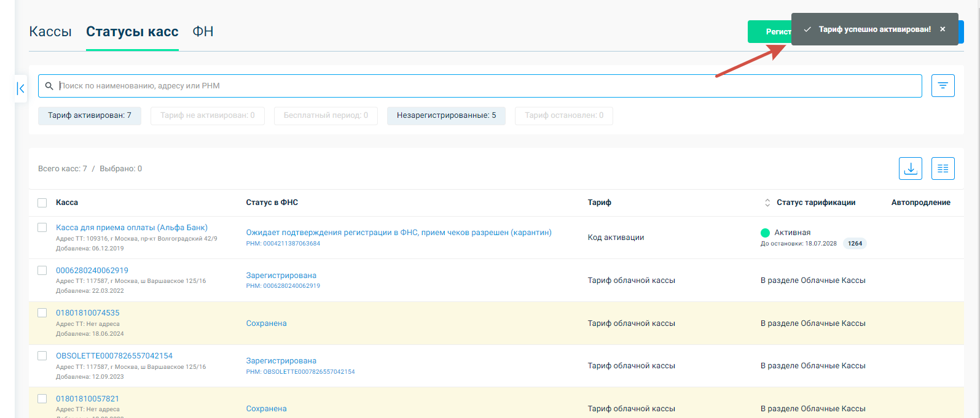Filter by Тариф активирован: 7
Viewport: 980px width, 418px height.
click(90, 115)
